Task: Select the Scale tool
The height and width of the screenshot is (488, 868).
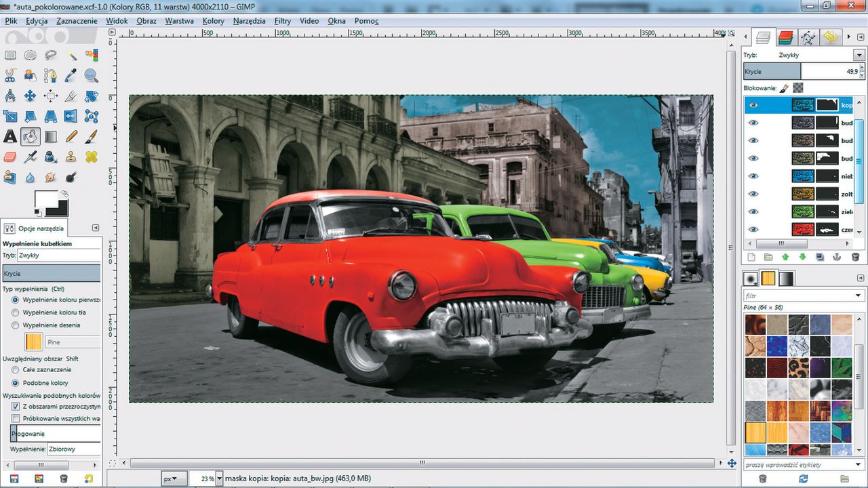Action: tap(10, 117)
